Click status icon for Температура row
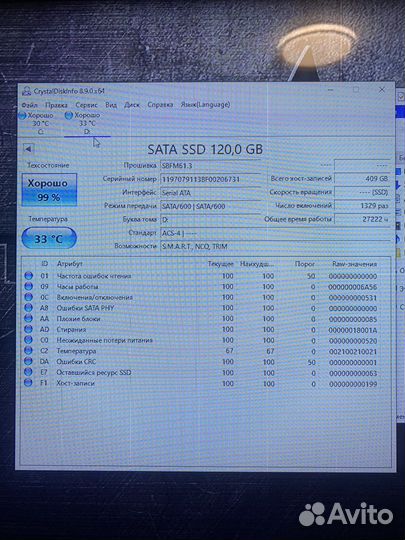Image resolution: width=405 pixels, height=540 pixels. tap(29, 351)
